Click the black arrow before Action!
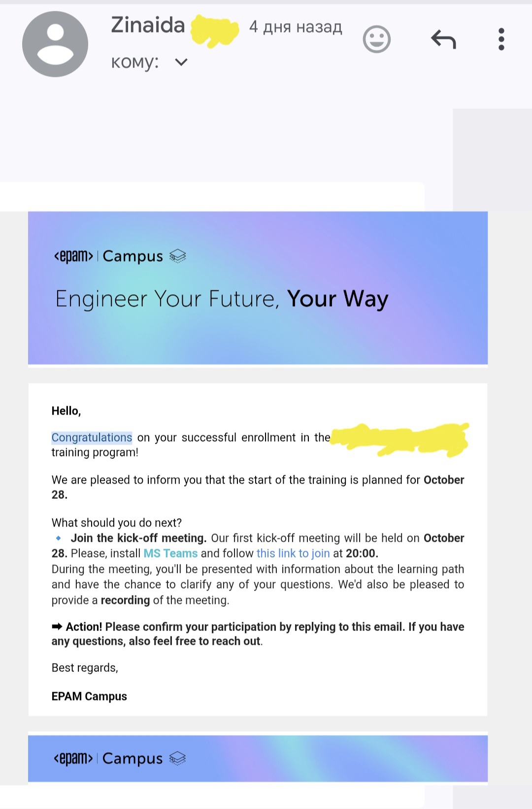Image resolution: width=532 pixels, height=809 pixels. coord(57,627)
